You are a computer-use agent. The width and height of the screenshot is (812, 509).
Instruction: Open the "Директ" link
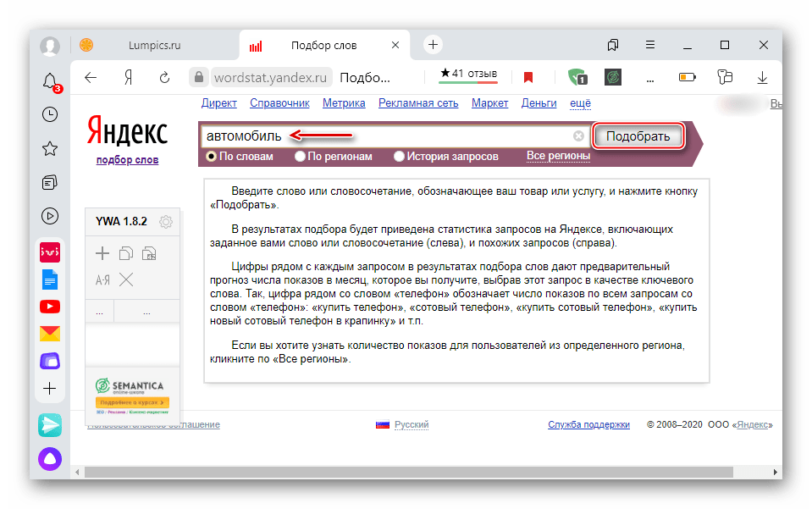219,103
